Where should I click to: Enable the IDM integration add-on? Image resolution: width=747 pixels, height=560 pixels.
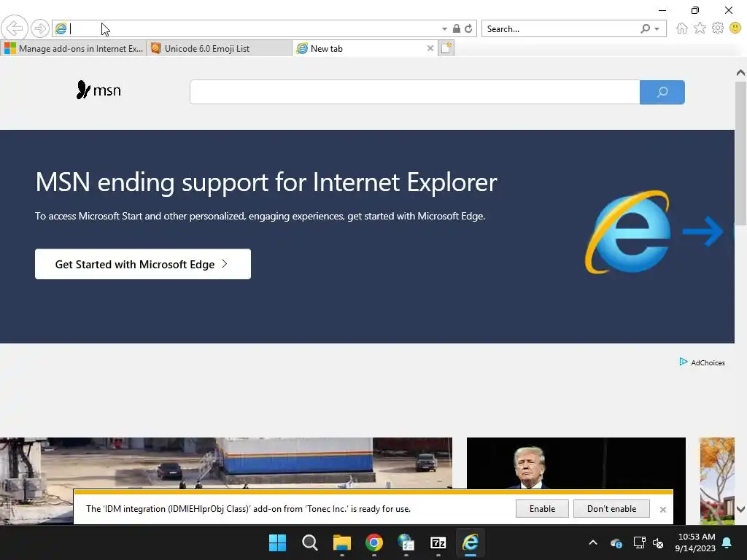click(542, 508)
